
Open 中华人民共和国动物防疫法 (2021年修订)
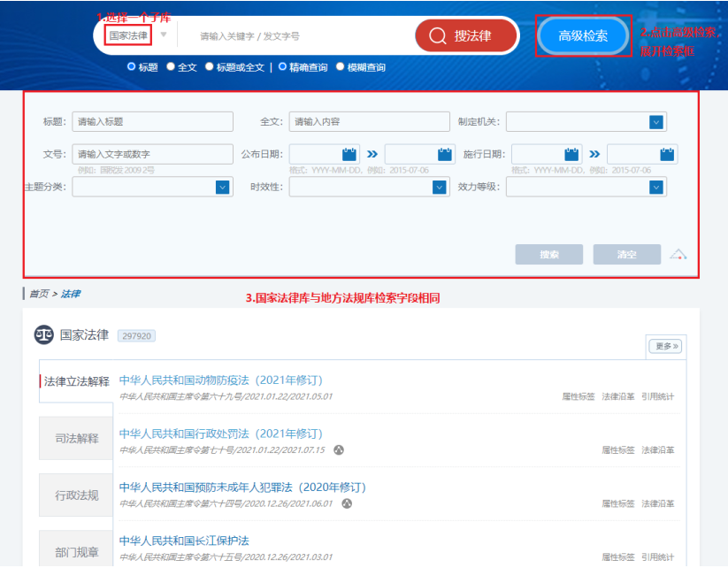[x=220, y=380]
